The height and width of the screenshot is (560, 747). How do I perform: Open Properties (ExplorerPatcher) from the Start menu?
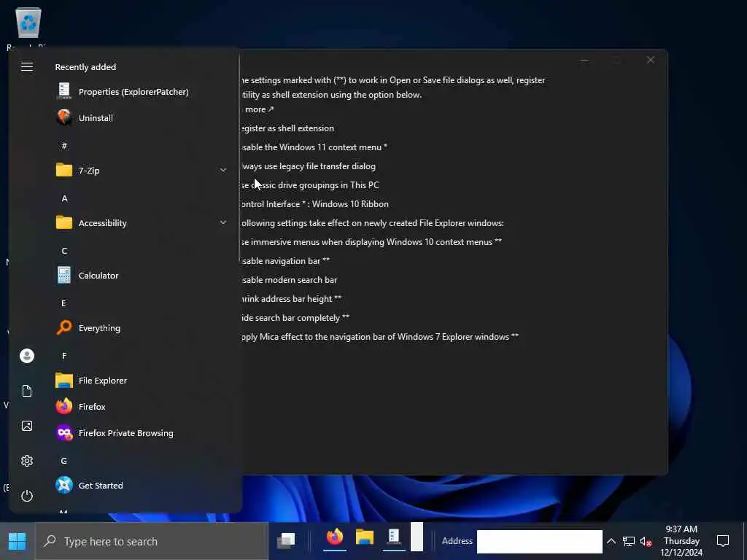click(x=133, y=91)
